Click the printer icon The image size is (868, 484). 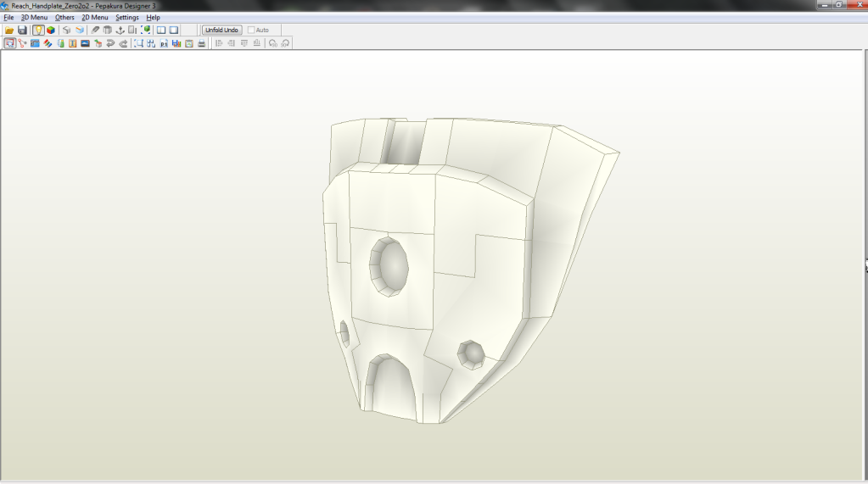(x=201, y=43)
